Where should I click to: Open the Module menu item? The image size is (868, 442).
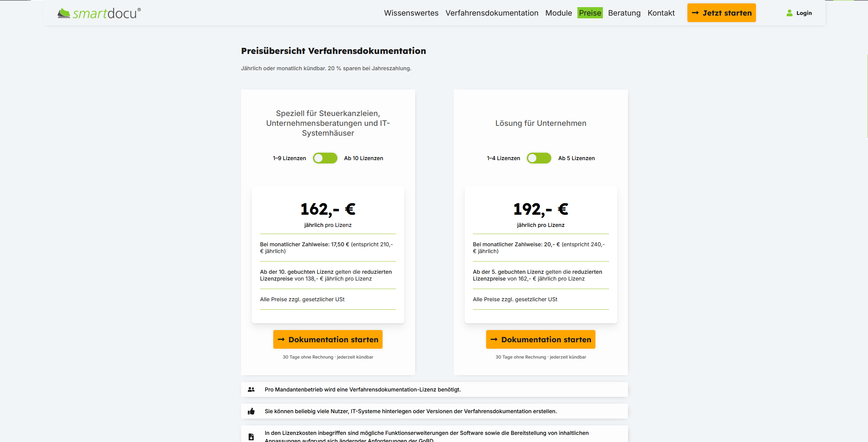click(558, 13)
